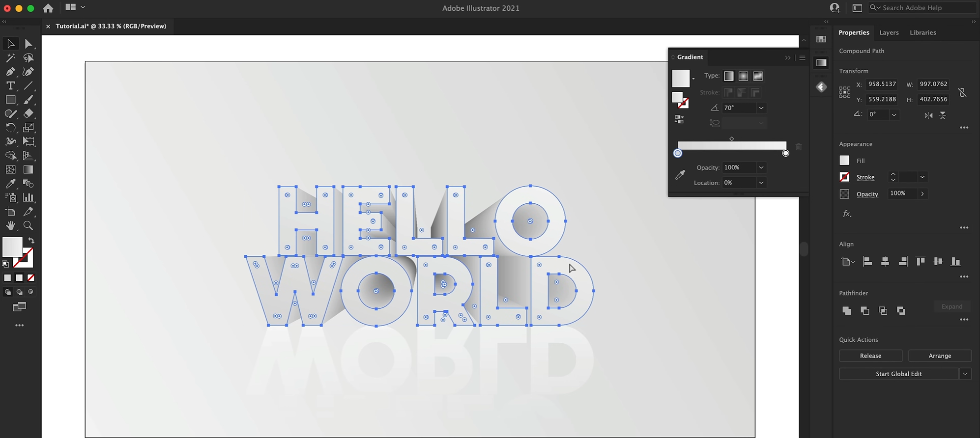Select the Gradient tool in toolbar
This screenshot has width=980, height=438.
(28, 169)
